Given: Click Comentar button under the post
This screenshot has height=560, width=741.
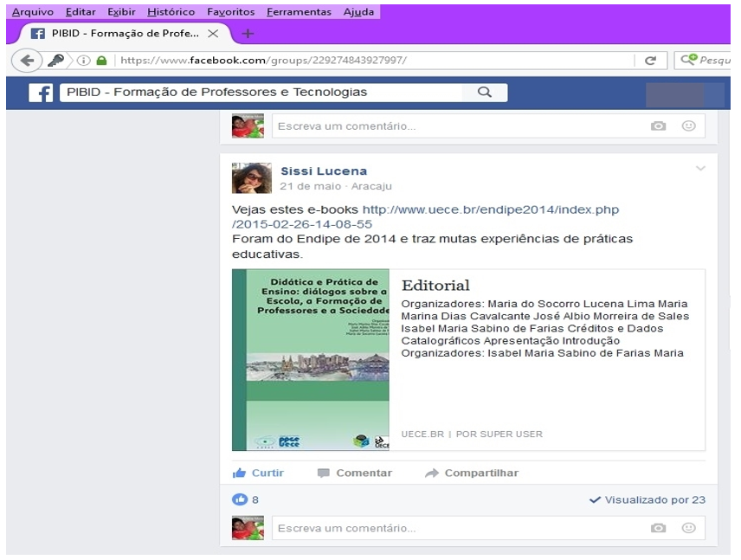Looking at the screenshot, I should (x=355, y=473).
